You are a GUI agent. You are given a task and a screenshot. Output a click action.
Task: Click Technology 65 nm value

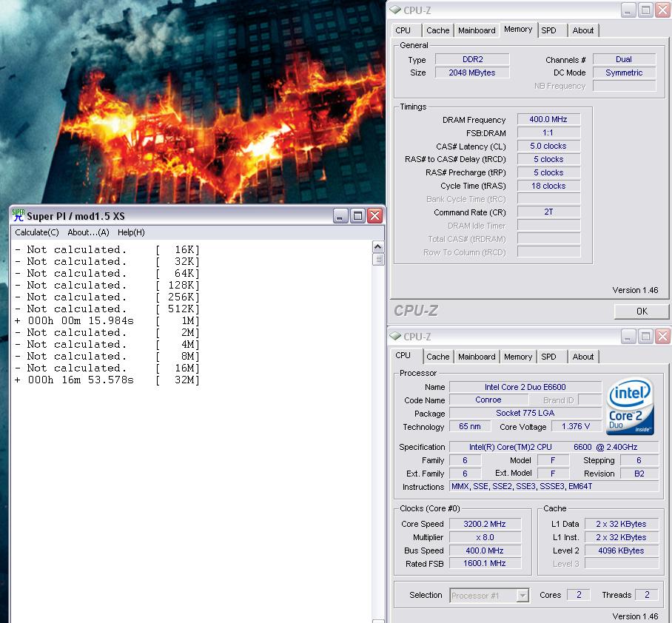470,426
